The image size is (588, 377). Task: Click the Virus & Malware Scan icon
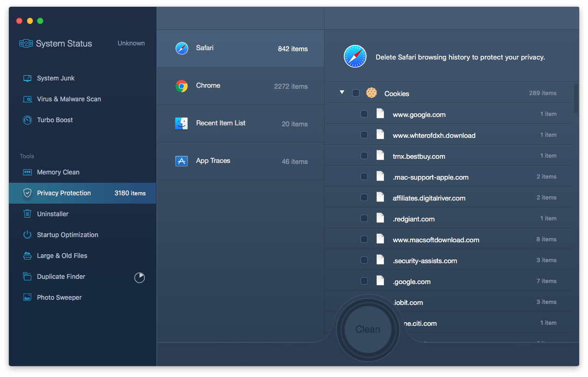pos(27,99)
